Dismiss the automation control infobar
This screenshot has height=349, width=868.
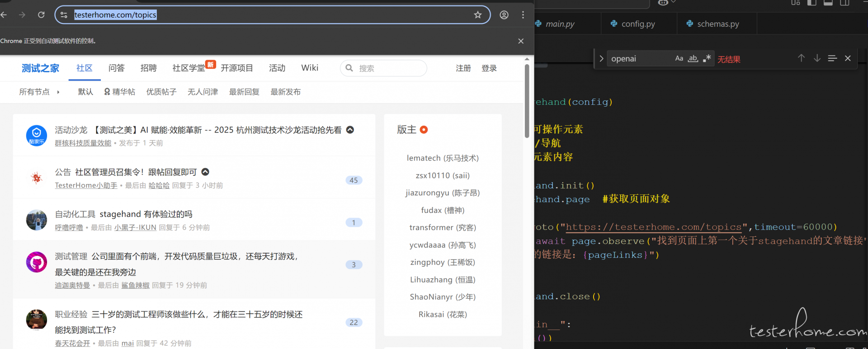point(521,41)
